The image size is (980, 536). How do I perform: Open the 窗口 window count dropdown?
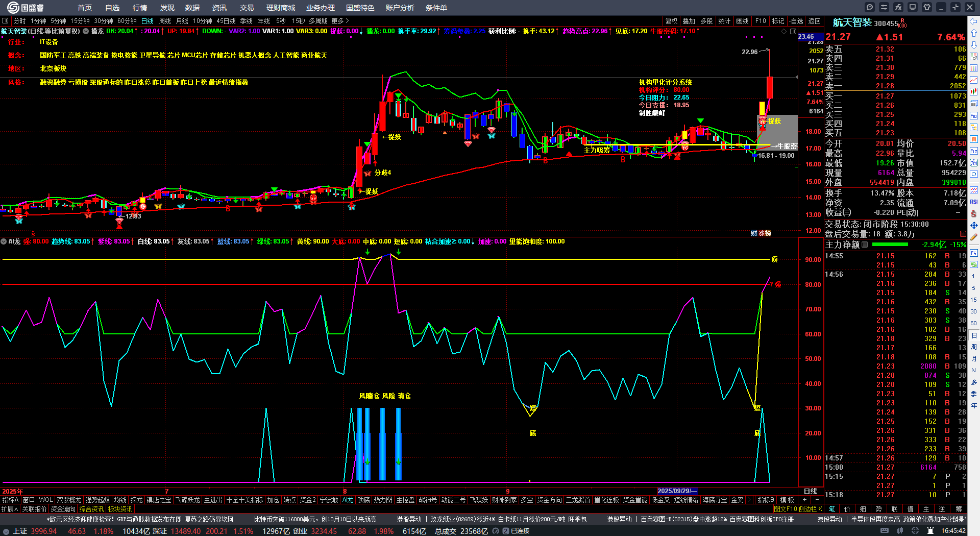[29, 500]
